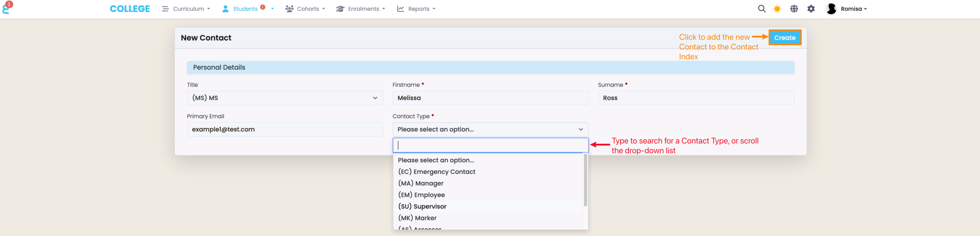Open the Curriculum menu

(x=186, y=9)
